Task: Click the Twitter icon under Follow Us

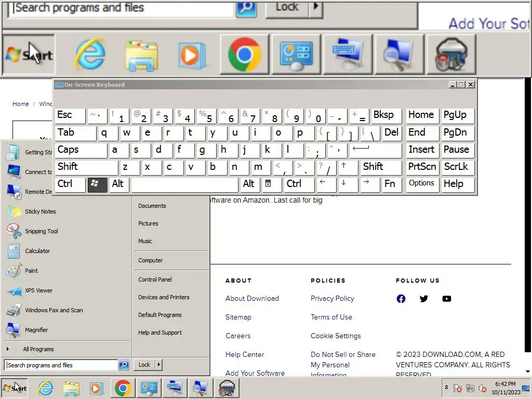Action: click(x=424, y=299)
